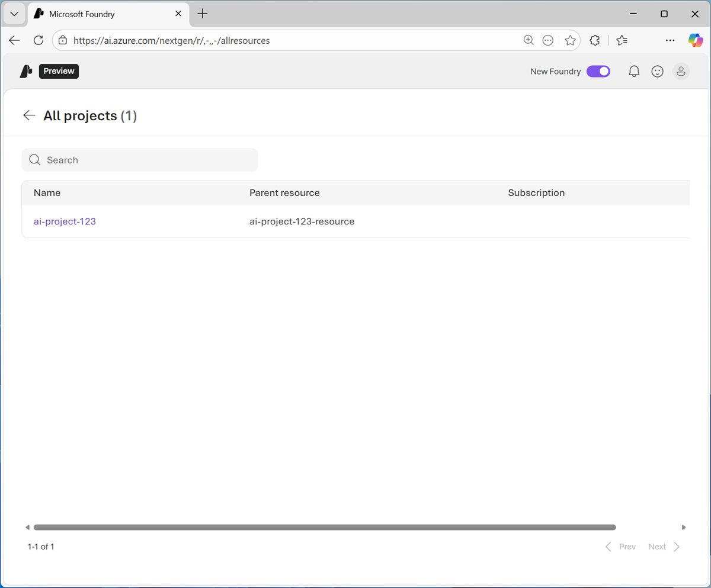
Task: Click inside the project Search field
Action: (x=140, y=160)
